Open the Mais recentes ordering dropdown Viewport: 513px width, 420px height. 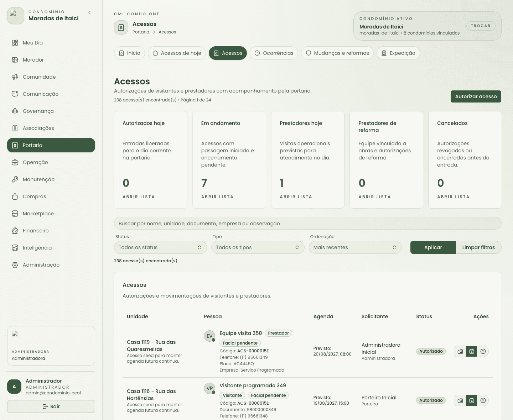(x=355, y=247)
